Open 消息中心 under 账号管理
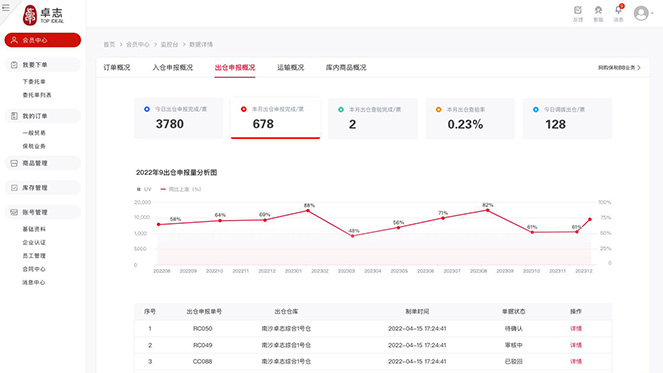663x373 pixels. [34, 282]
